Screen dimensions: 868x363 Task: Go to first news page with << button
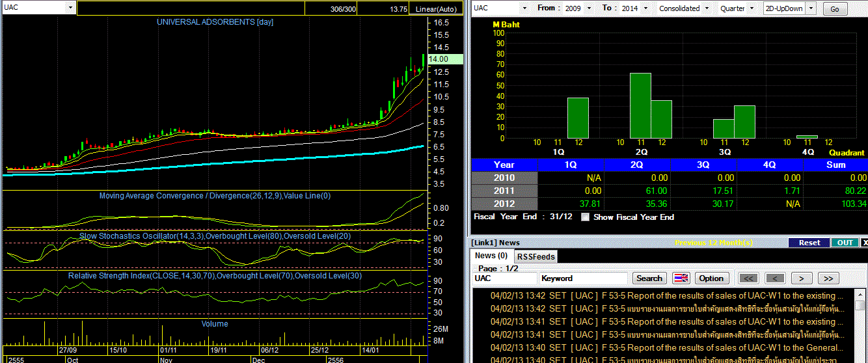coord(749,278)
